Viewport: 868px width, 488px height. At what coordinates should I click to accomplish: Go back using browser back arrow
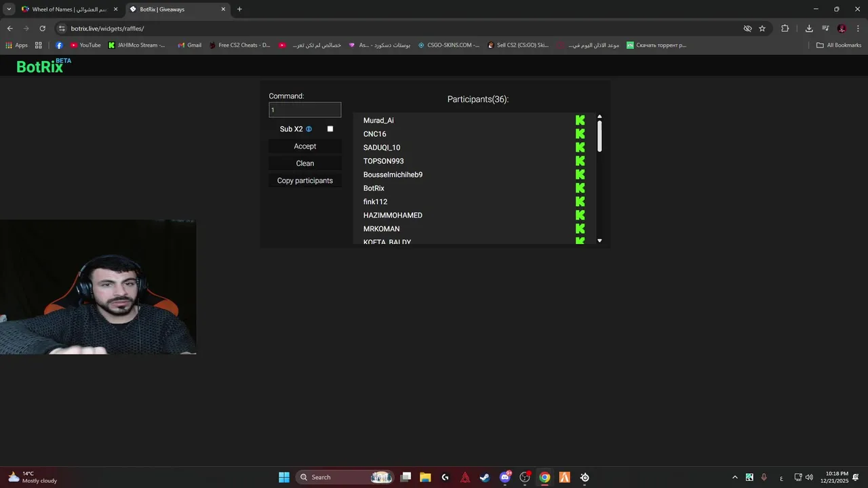click(x=9, y=28)
